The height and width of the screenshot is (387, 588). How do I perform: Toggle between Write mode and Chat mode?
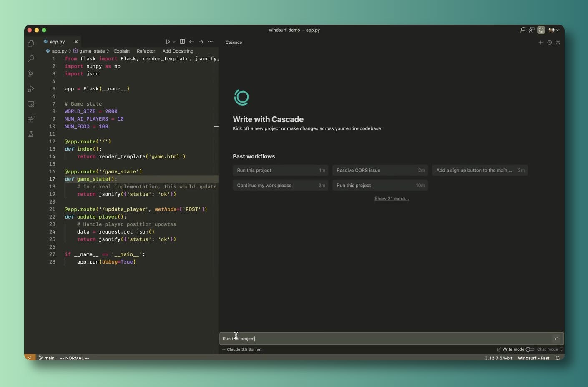coord(530,349)
